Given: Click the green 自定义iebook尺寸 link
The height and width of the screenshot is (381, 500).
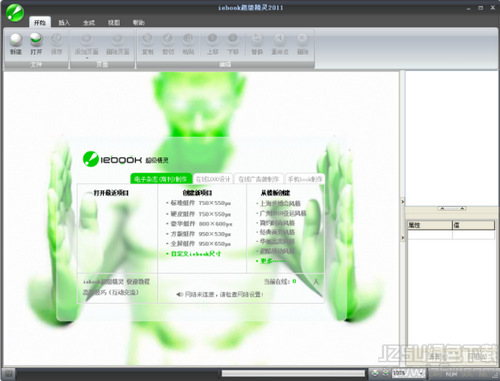Looking at the screenshot, I should (x=196, y=254).
